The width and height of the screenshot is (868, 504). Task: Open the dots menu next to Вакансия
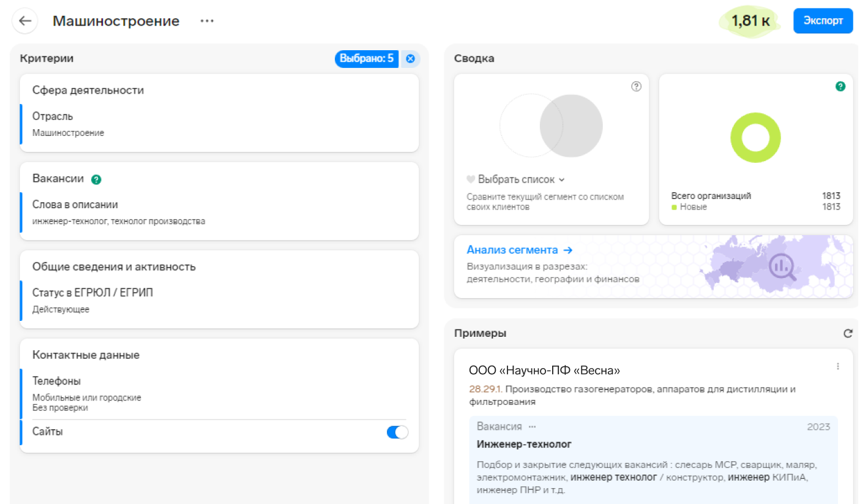click(532, 426)
